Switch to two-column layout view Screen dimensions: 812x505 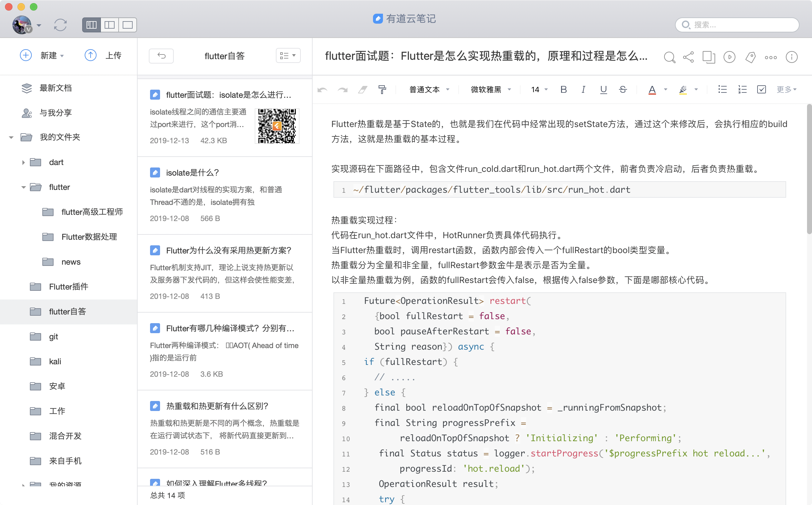coord(110,25)
